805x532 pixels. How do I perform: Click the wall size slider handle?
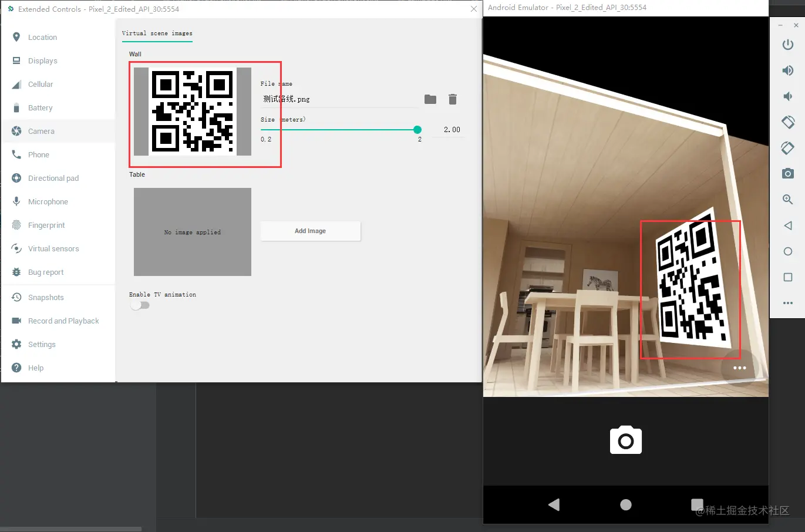pos(417,129)
